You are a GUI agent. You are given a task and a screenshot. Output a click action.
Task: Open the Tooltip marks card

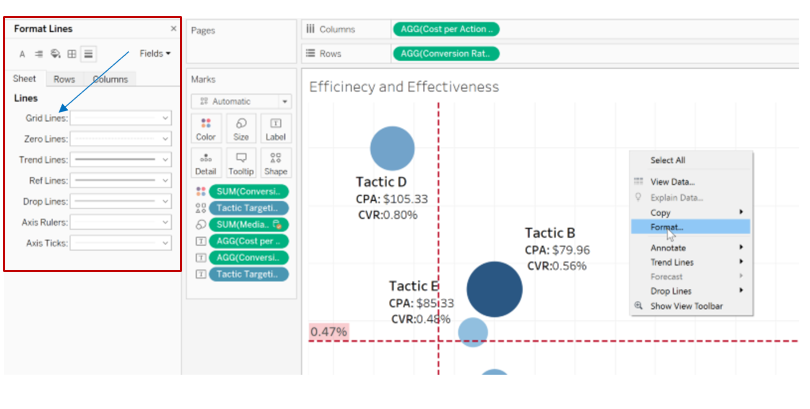point(241,163)
